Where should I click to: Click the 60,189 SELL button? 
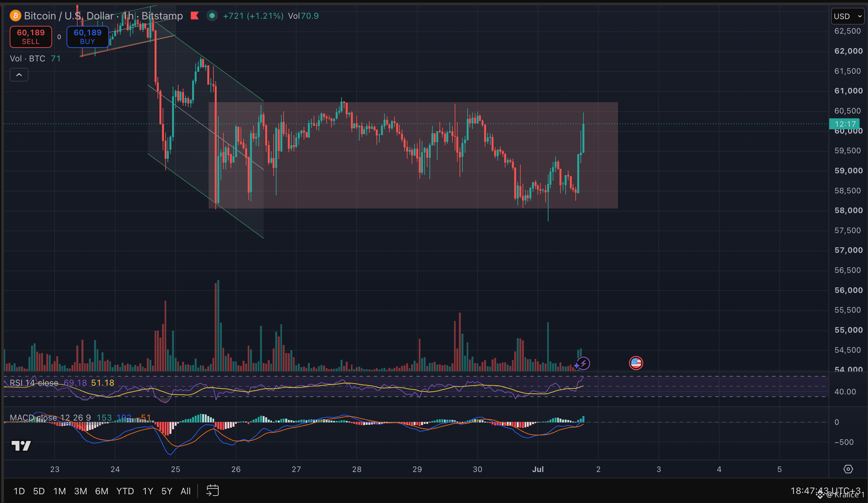31,37
